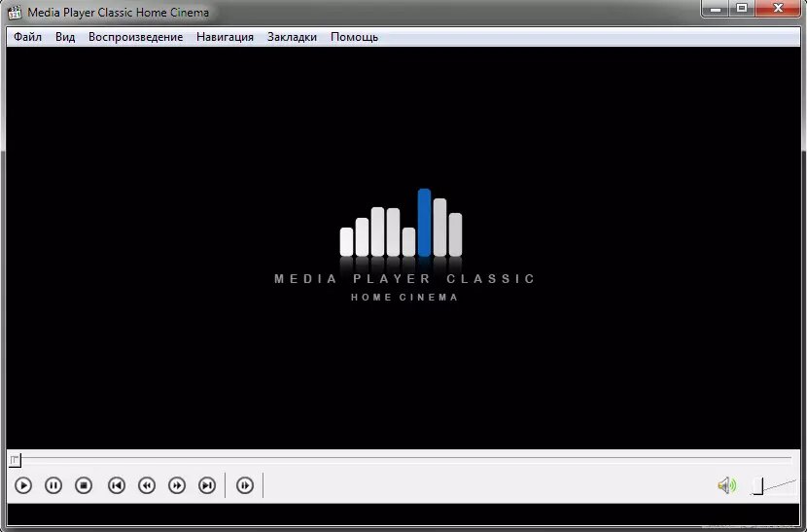
Task: Open the Закладки menu
Action: pyautogui.click(x=292, y=37)
